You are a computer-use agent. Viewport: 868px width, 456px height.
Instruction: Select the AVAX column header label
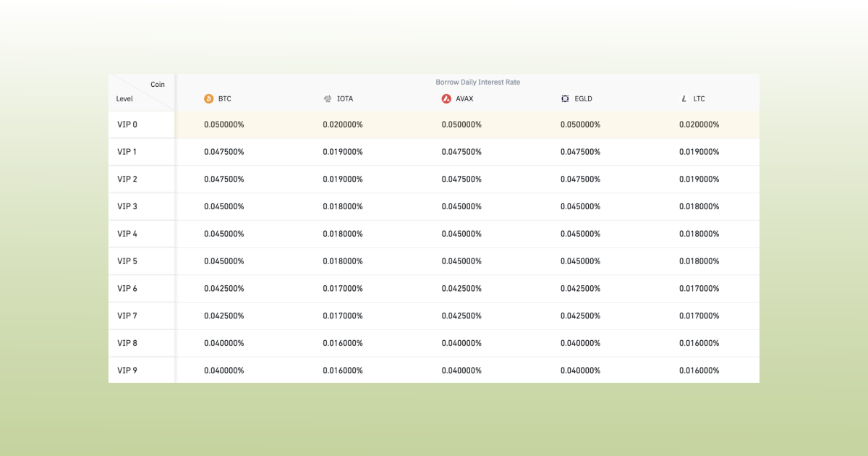(x=463, y=98)
